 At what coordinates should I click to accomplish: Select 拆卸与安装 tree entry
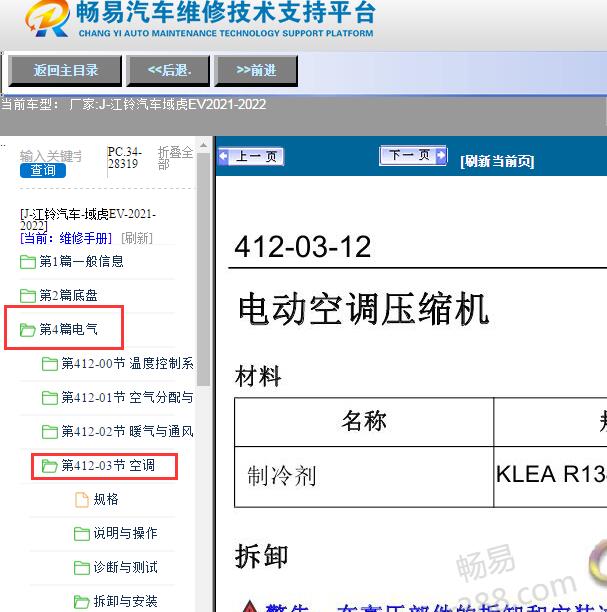pyautogui.click(x=125, y=601)
